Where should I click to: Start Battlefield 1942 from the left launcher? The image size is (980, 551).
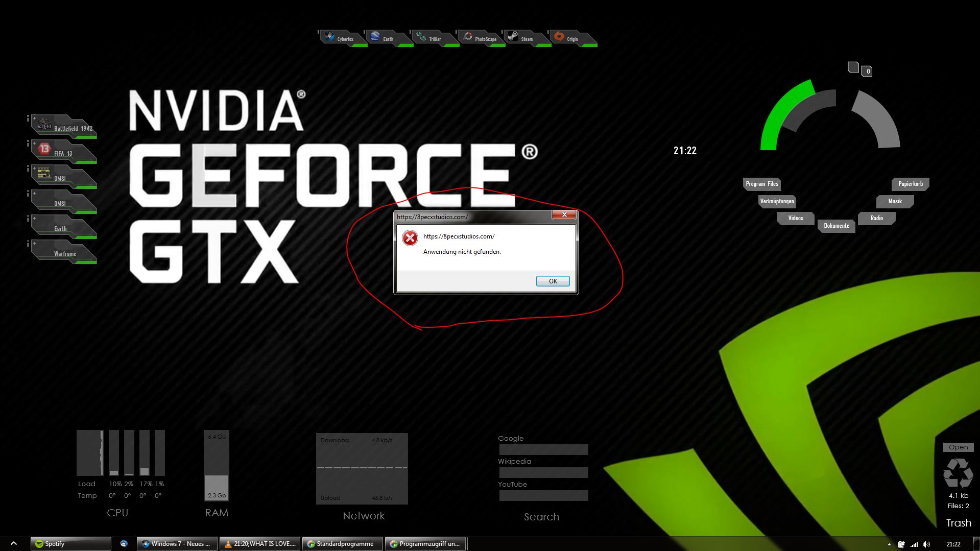click(64, 127)
